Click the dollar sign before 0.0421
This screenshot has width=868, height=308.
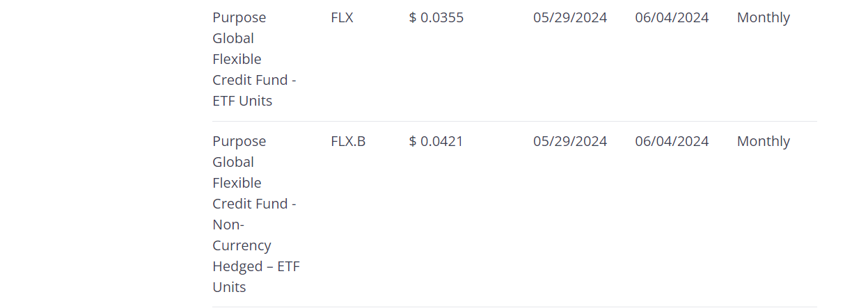click(413, 141)
